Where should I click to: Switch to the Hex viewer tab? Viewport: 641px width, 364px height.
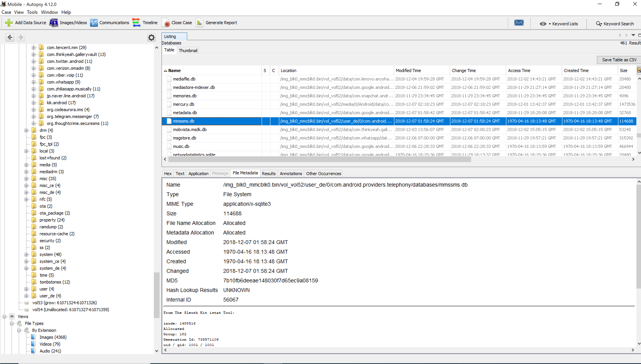pos(168,174)
